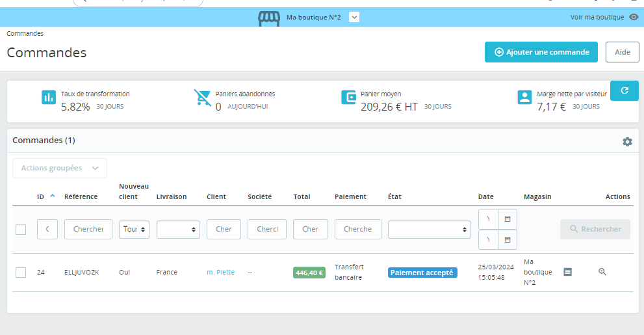Tick the select-all checkbox in filter row

[21, 230]
